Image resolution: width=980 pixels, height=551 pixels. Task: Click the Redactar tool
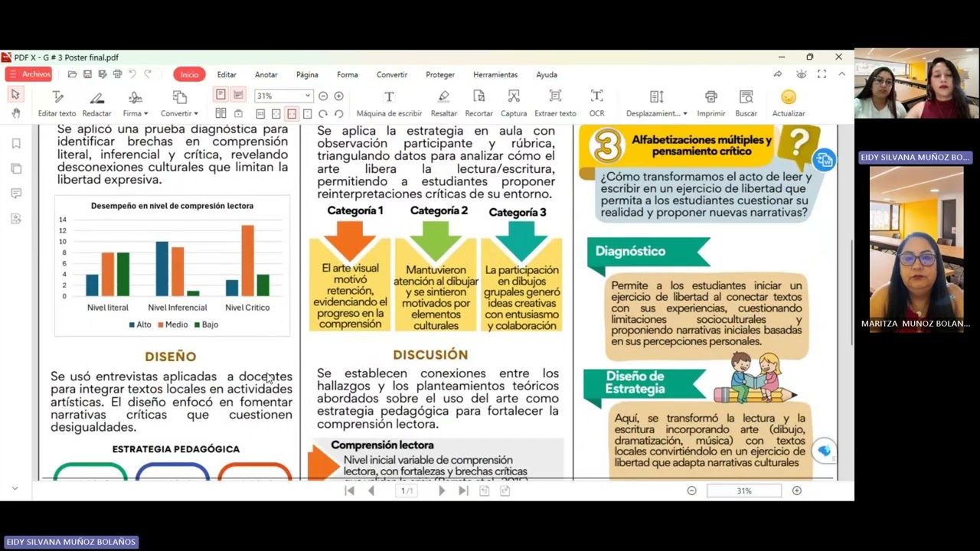coord(96,103)
